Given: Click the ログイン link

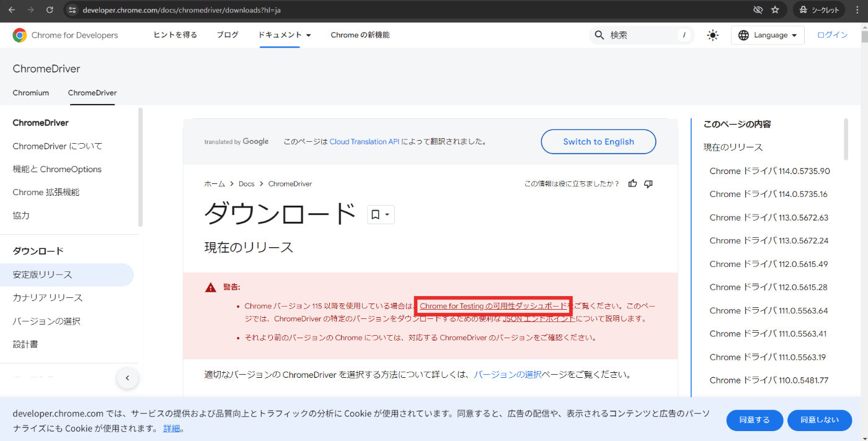Looking at the screenshot, I should point(832,35).
